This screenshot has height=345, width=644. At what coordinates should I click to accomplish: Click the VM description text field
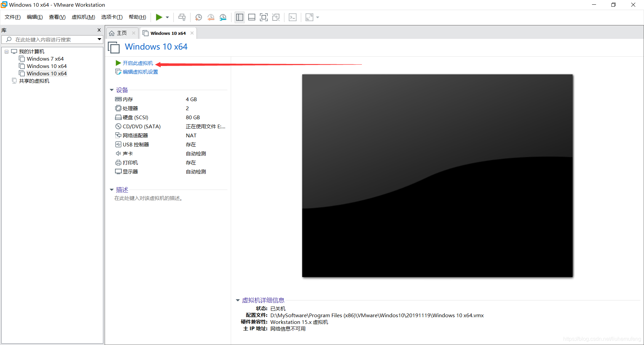[149, 198]
